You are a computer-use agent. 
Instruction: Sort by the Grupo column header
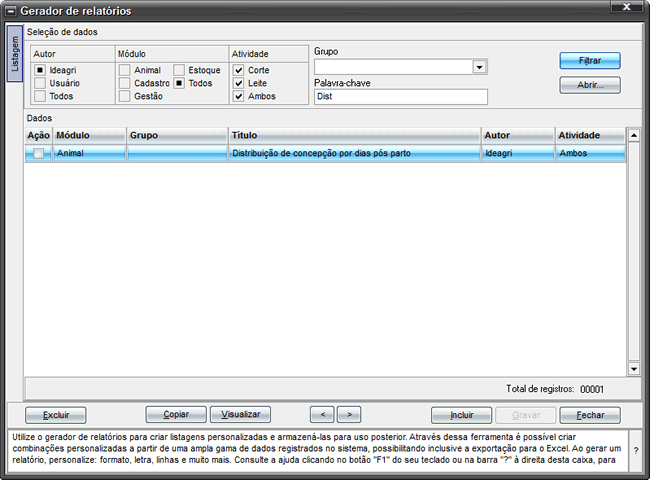[177, 136]
